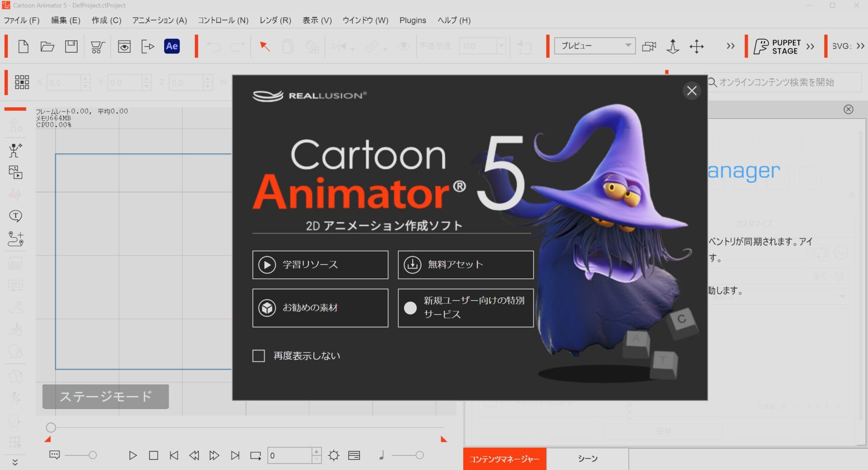Expand the hidden toolbar items chevron
Screen dimensions: 868x470
(730, 46)
